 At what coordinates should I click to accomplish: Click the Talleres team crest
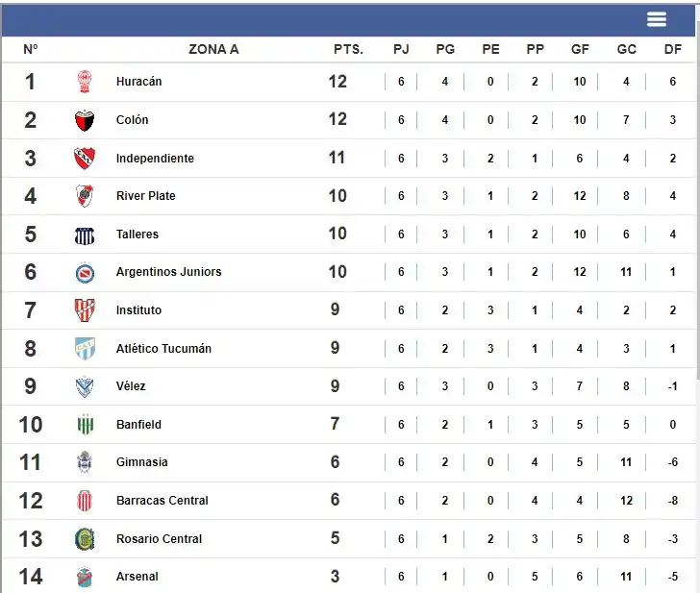[85, 235]
